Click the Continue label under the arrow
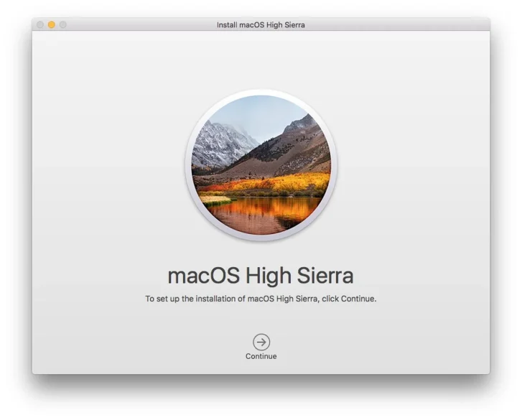The width and height of the screenshot is (522, 420). [x=261, y=356]
